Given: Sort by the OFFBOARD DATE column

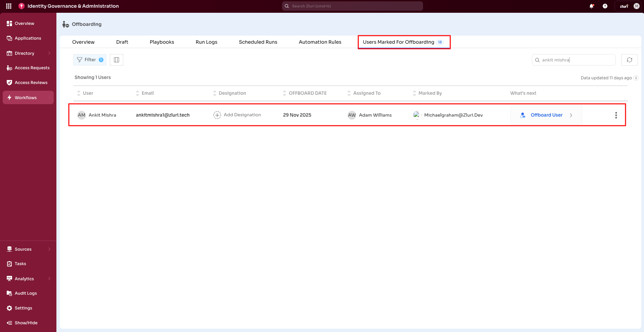Looking at the screenshot, I should (285, 93).
